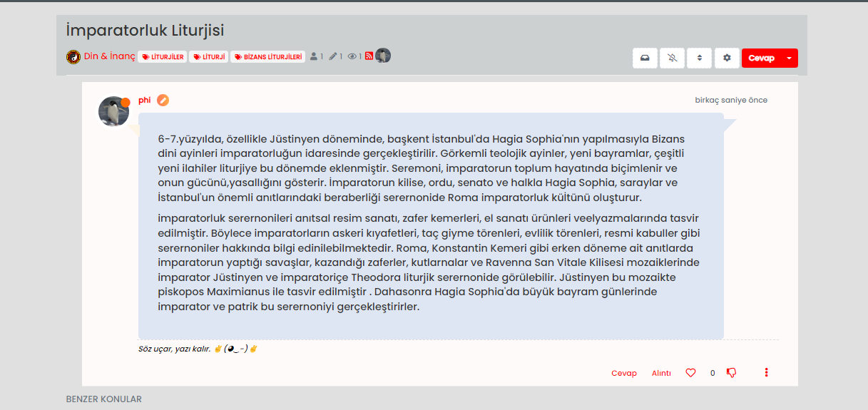Mark topic unread with inbox icon

(x=645, y=58)
